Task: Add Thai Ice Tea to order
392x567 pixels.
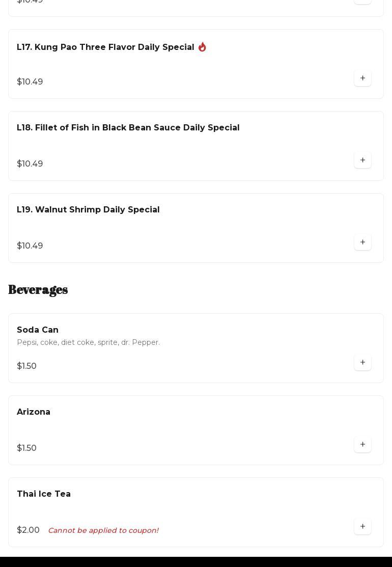Action: (362, 527)
